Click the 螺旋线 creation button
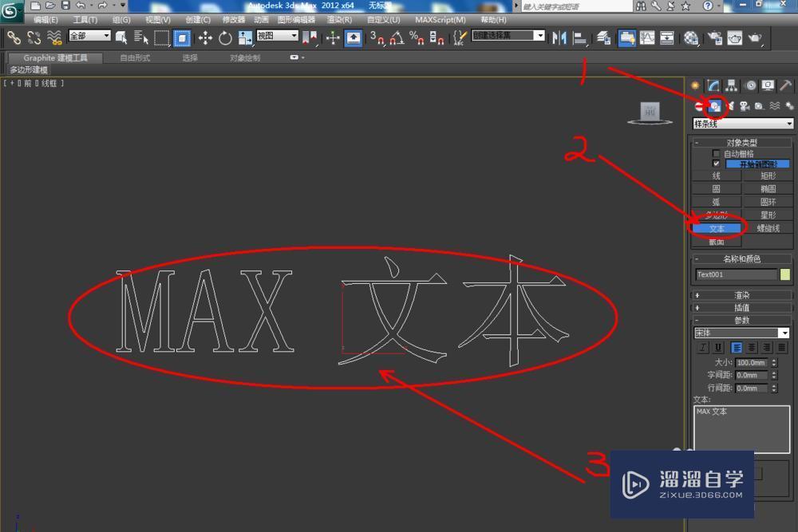 pos(768,228)
